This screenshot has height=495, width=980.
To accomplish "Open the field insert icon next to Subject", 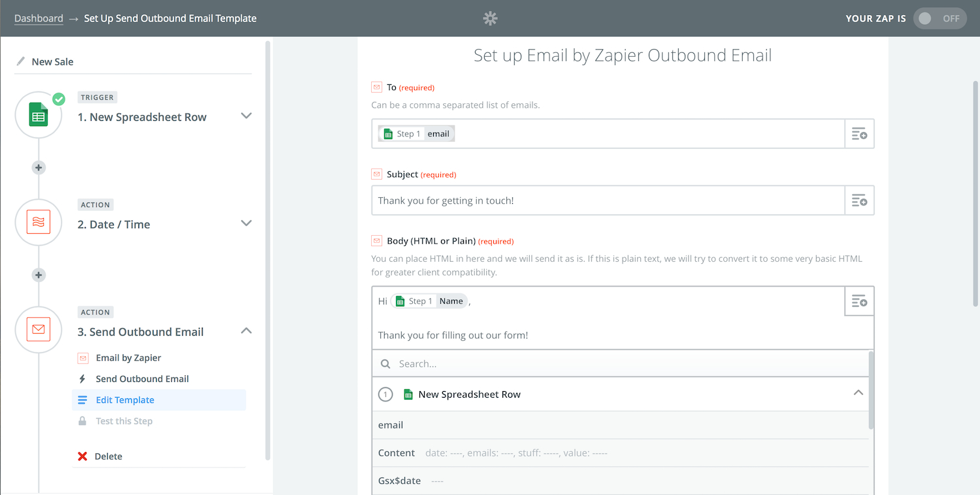I will pos(859,200).
